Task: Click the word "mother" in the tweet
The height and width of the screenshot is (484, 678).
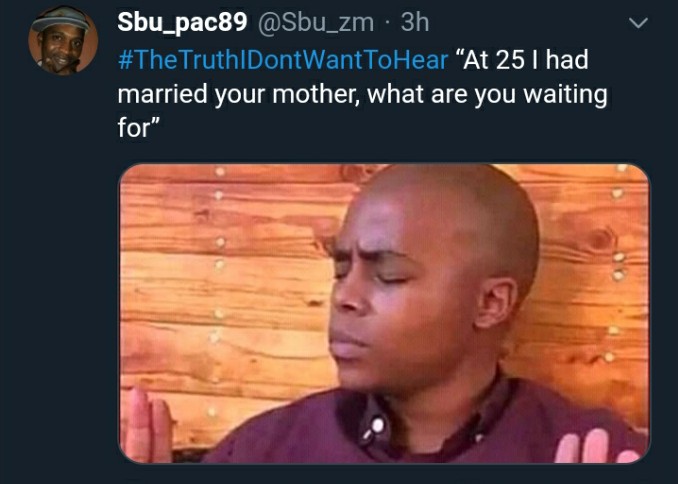Action: (317, 94)
